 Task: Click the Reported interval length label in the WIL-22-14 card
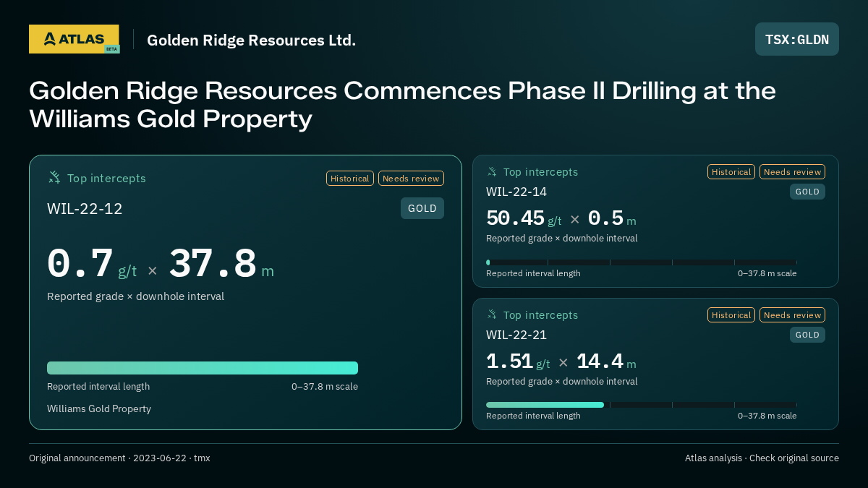pyautogui.click(x=533, y=273)
